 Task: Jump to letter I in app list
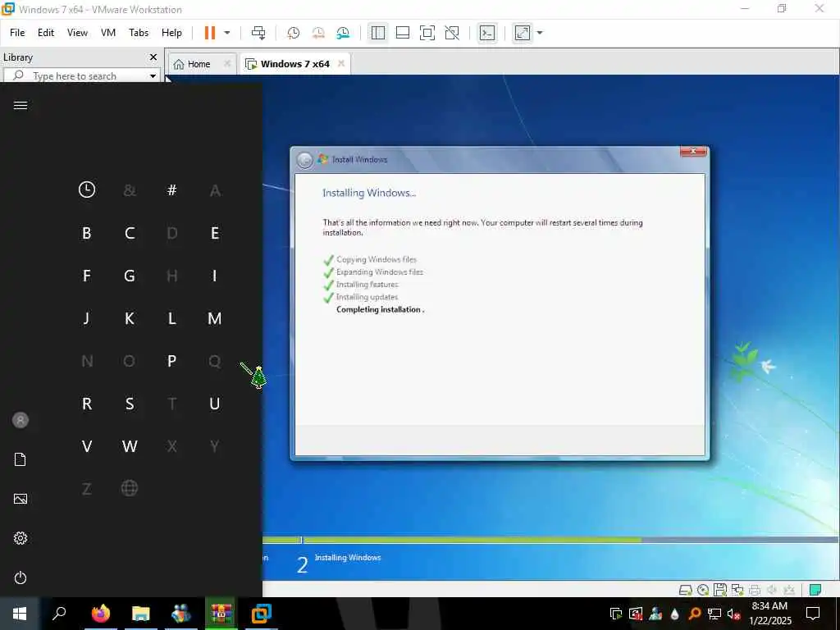click(215, 276)
